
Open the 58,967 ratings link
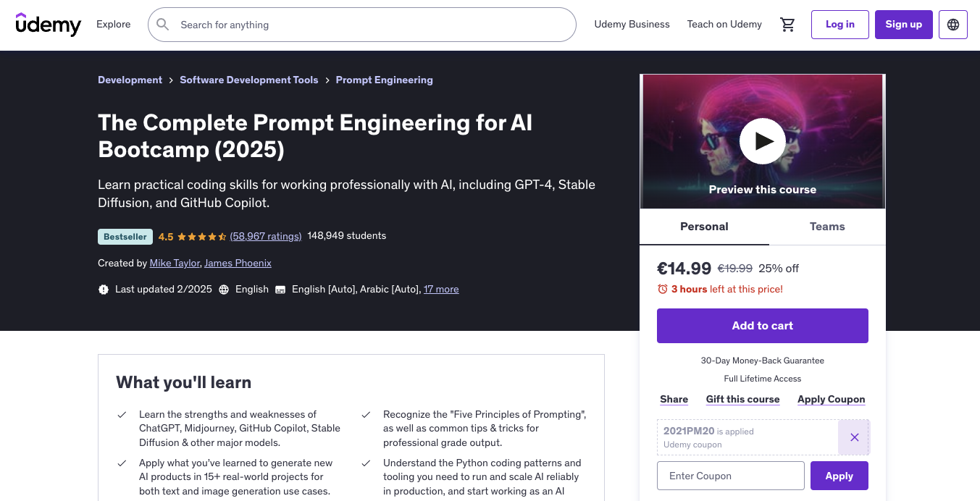click(x=265, y=236)
